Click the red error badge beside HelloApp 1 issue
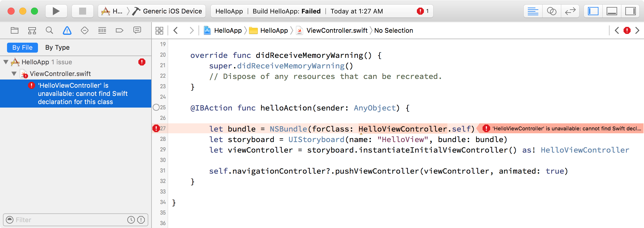 point(142,62)
